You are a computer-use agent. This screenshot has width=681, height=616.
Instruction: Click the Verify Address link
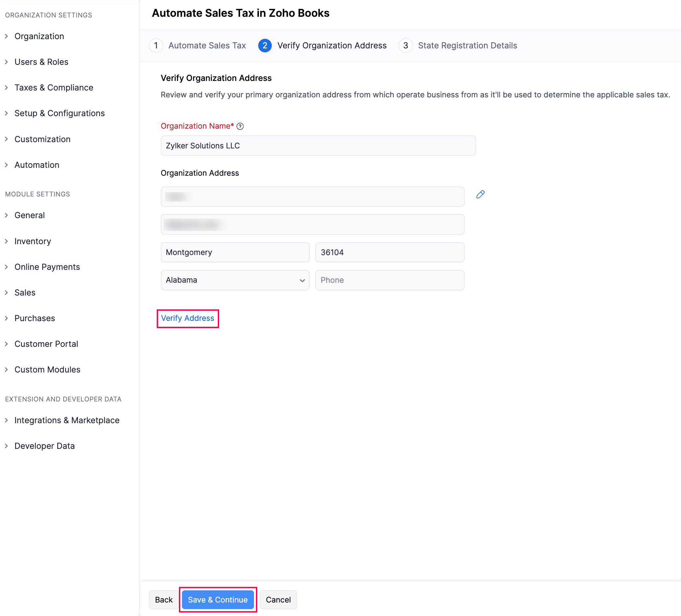coord(188,318)
